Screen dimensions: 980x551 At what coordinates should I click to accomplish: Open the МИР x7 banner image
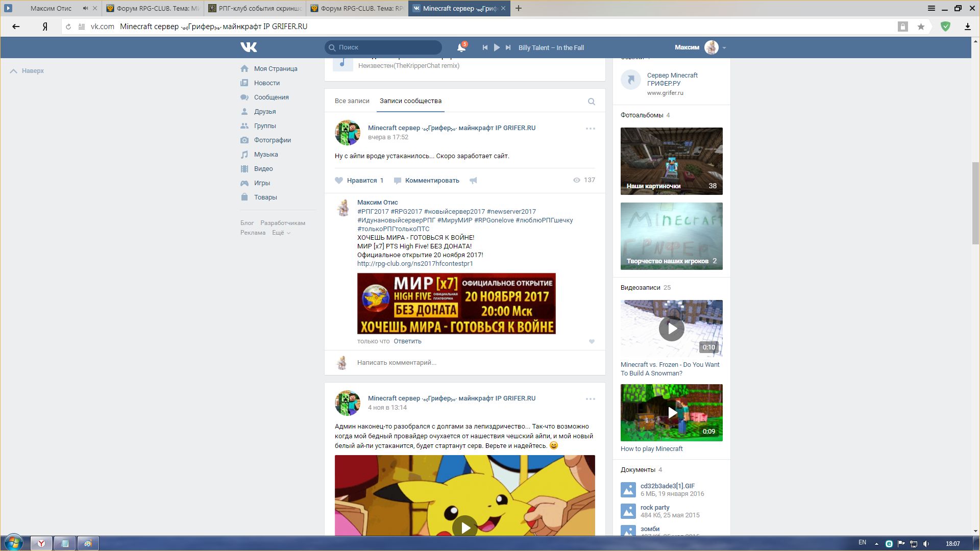456,304
